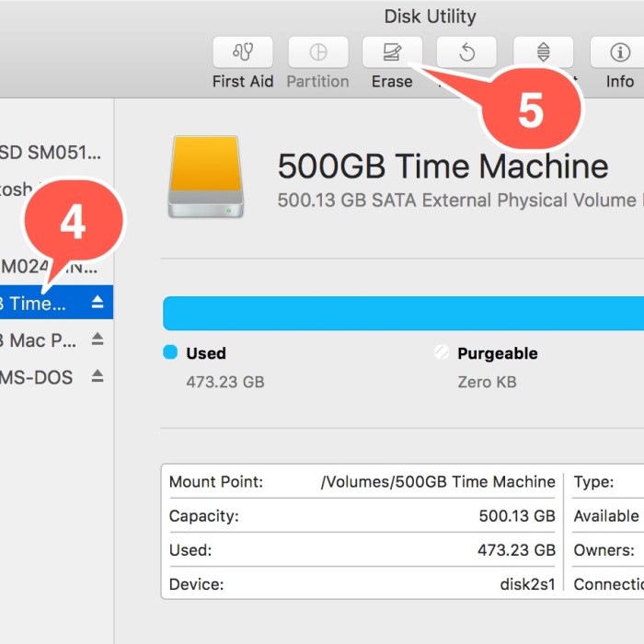Run First Aid on the disk

coord(243,52)
